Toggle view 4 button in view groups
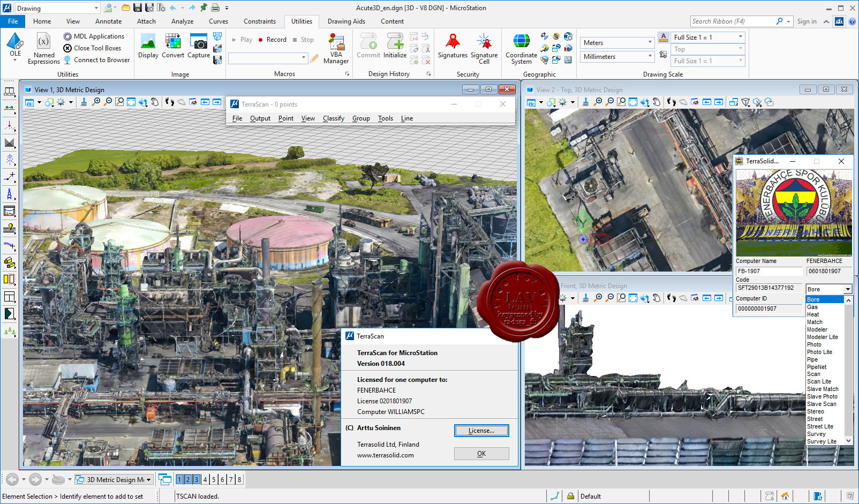This screenshot has width=859, height=504. tap(205, 479)
